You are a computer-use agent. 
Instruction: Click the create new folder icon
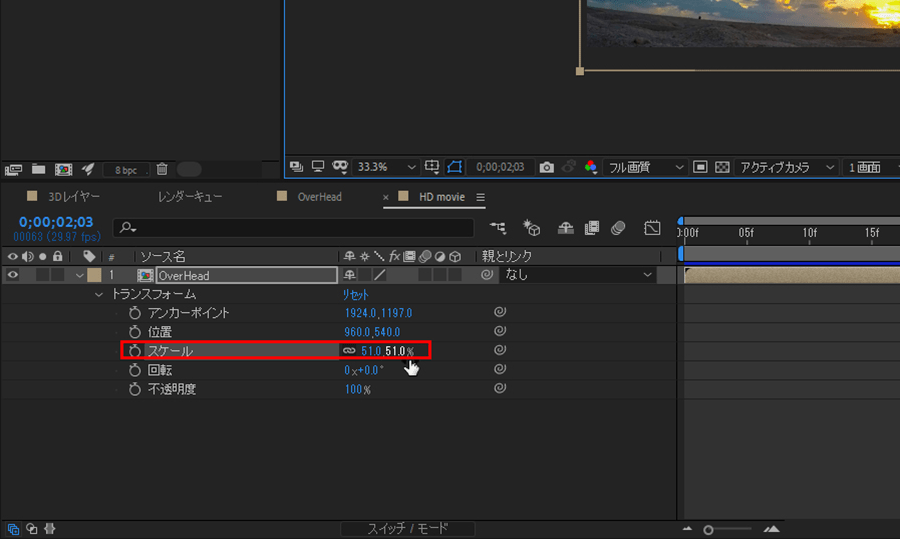pyautogui.click(x=38, y=170)
